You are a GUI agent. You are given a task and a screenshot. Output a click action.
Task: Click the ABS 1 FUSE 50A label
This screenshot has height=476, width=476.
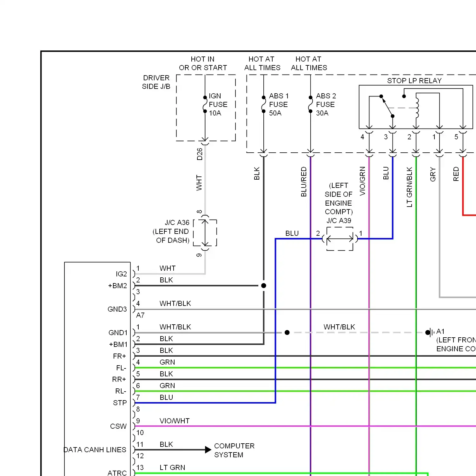click(x=279, y=104)
